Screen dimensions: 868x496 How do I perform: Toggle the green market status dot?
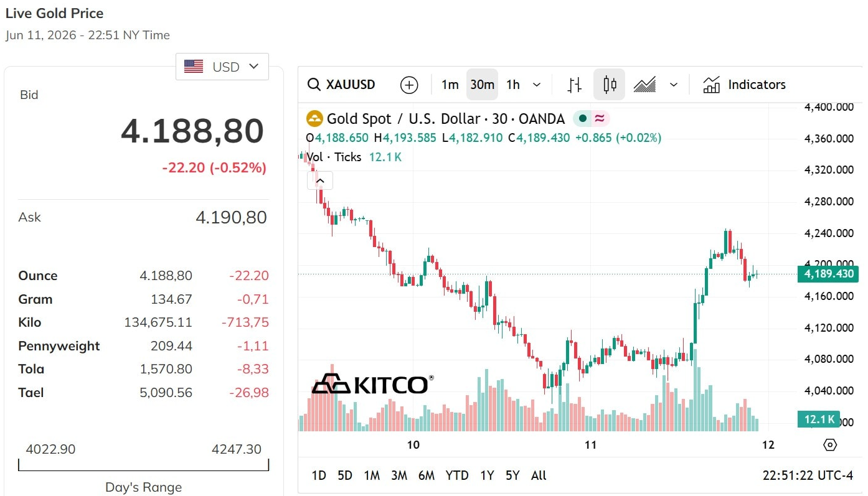pos(583,118)
